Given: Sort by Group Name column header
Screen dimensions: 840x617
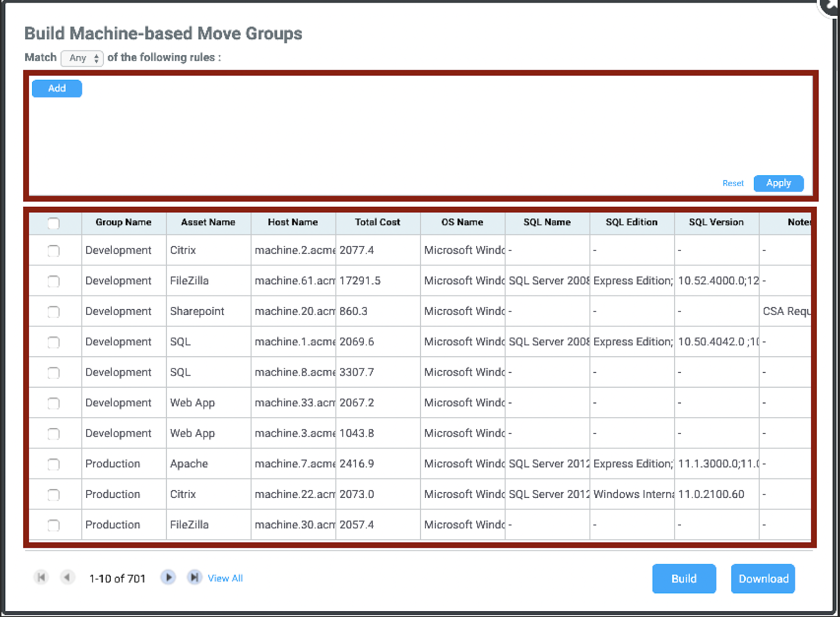Looking at the screenshot, I should click(x=123, y=222).
